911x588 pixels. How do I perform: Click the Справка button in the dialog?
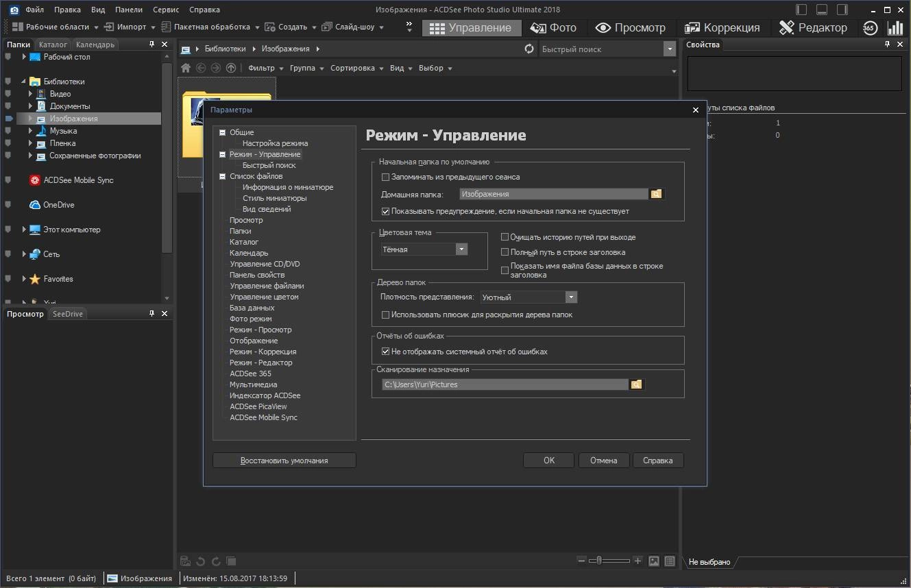point(658,461)
